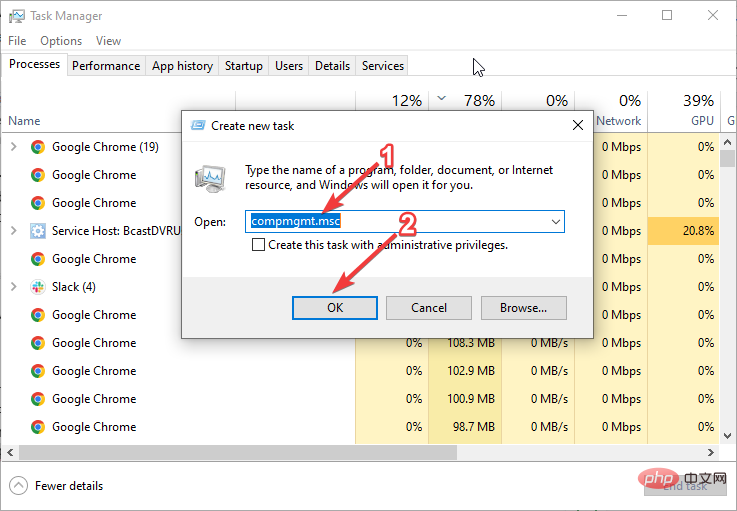Click Chrome icon in the 108.3 MB row
The image size is (737, 511).
(x=38, y=343)
